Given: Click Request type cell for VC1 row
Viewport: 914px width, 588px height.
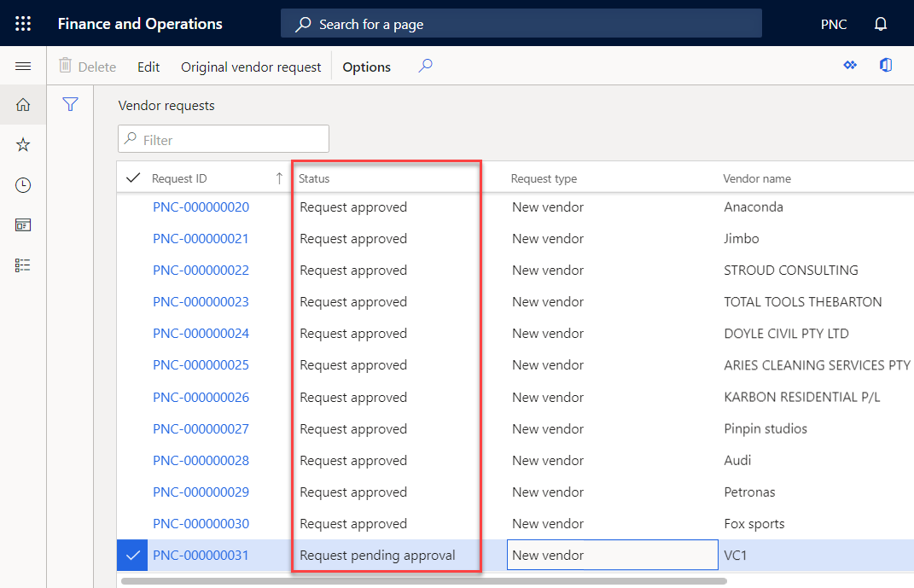Looking at the screenshot, I should coord(612,555).
